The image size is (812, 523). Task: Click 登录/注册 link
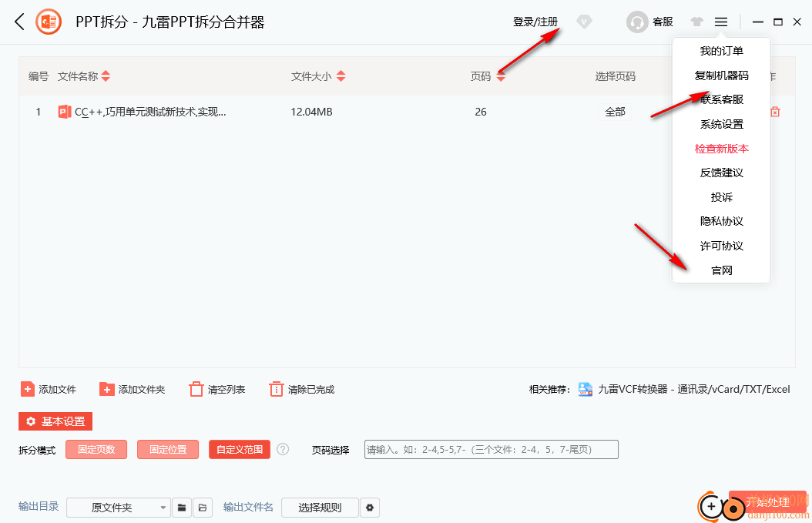[535, 22]
